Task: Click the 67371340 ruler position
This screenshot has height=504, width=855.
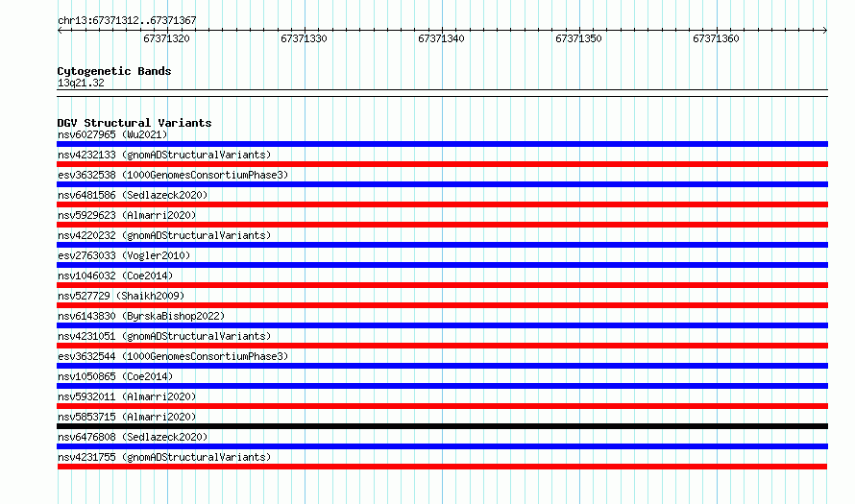Action: coord(441,38)
